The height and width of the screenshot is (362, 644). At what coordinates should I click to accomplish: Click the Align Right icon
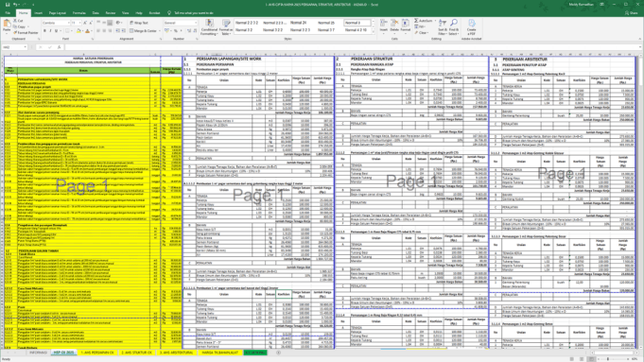click(x=110, y=31)
